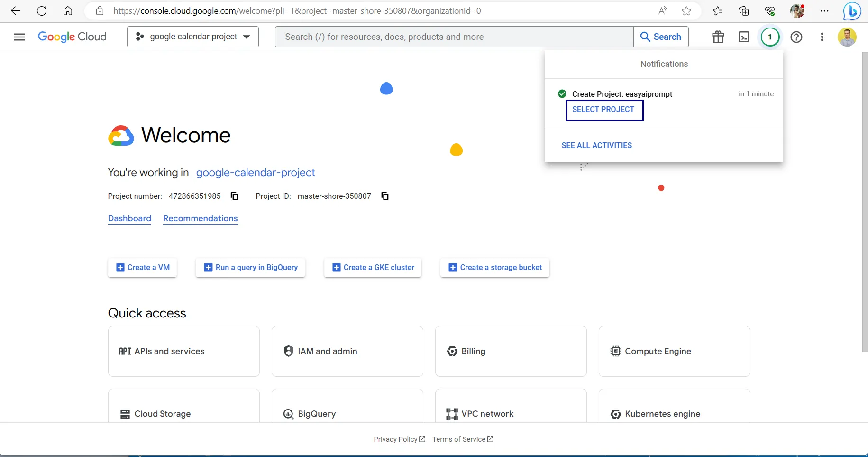Open the Billing quick access card
This screenshot has width=868, height=457.
pyautogui.click(x=511, y=351)
